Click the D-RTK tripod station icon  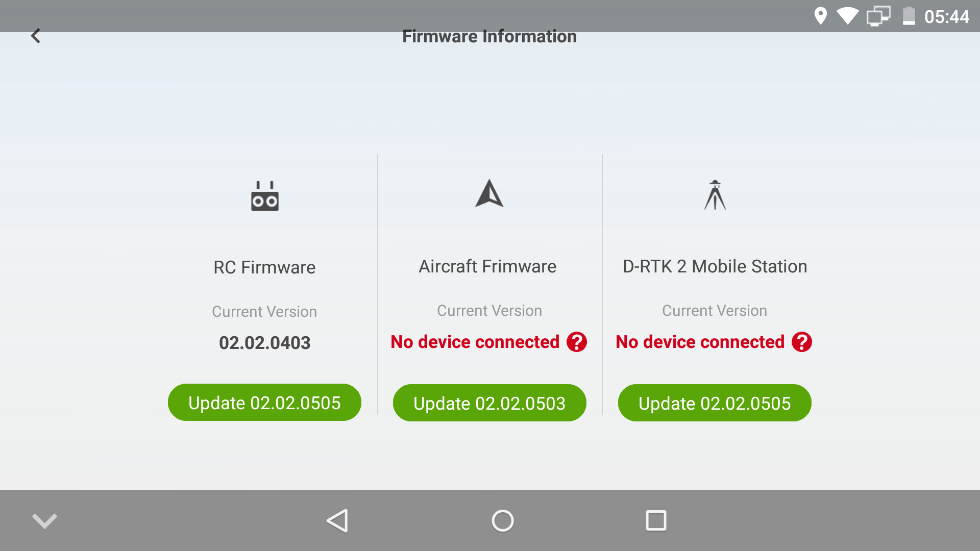tap(715, 195)
